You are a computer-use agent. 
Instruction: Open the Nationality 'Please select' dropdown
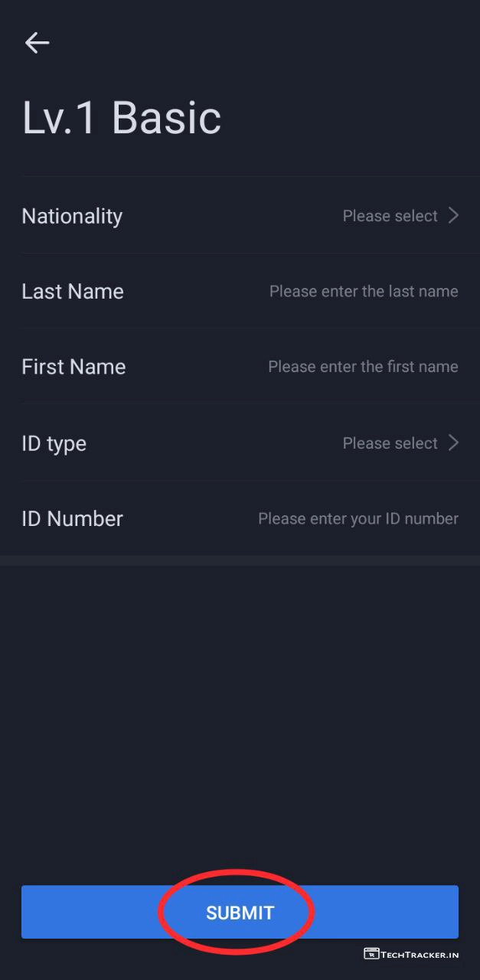point(390,216)
